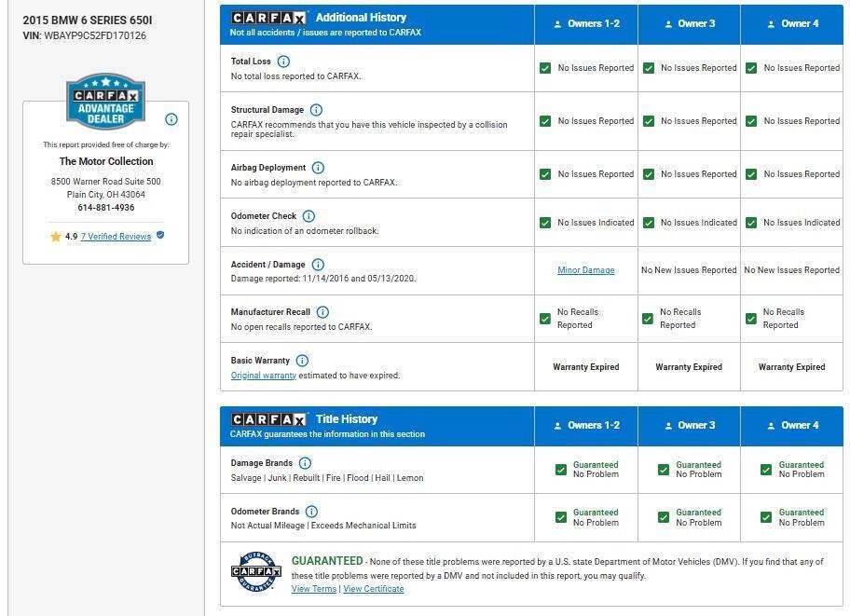
Task: Select Owner 3 column in Title History
Action: (x=689, y=426)
